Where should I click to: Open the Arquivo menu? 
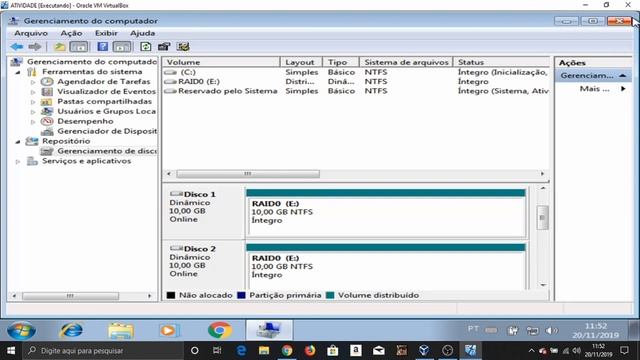pyautogui.click(x=31, y=33)
